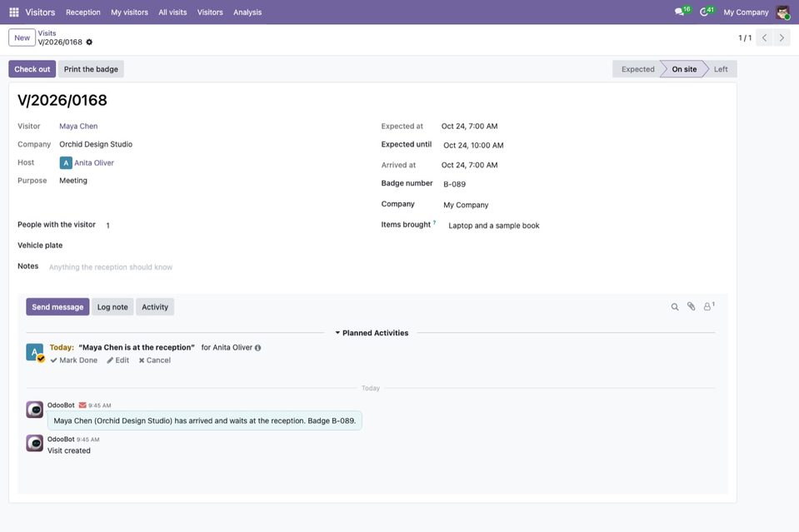This screenshot has width=799, height=532.
Task: Click Anita Oliver's host avatar icon
Action: [x=66, y=163]
